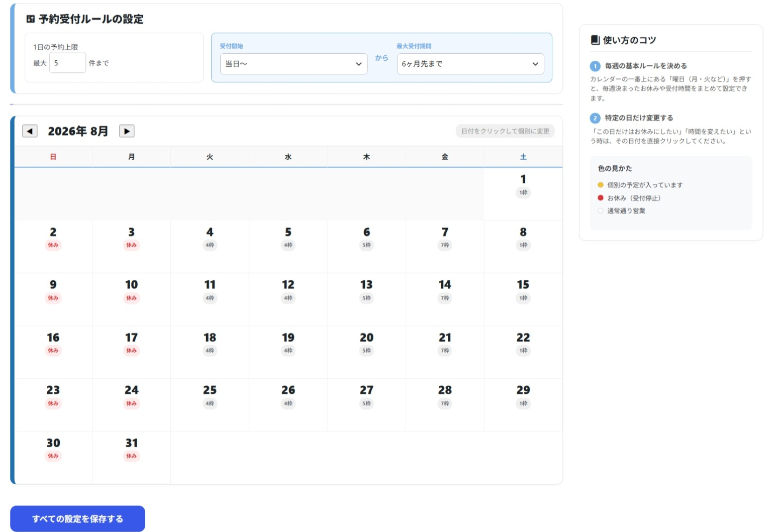Image resolution: width=776 pixels, height=532 pixels.
Task: Select date 5 in the calendar
Action: (x=288, y=247)
